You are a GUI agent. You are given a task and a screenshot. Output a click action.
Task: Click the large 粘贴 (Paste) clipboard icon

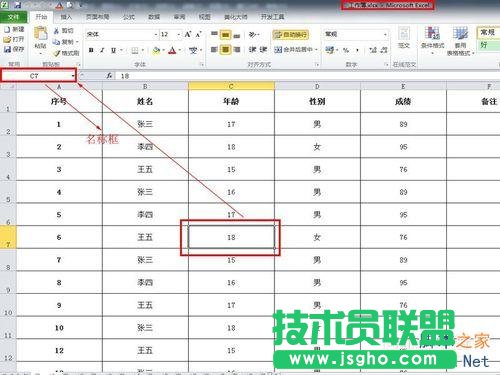click(41, 34)
